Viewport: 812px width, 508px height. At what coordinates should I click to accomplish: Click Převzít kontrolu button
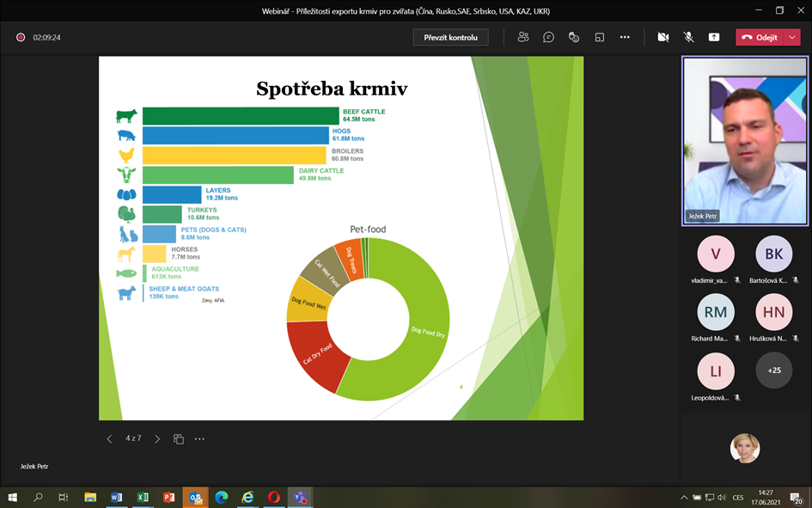tap(450, 37)
